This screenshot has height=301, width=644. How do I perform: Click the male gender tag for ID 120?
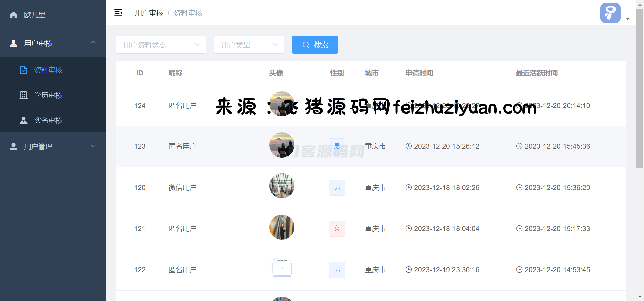point(337,188)
